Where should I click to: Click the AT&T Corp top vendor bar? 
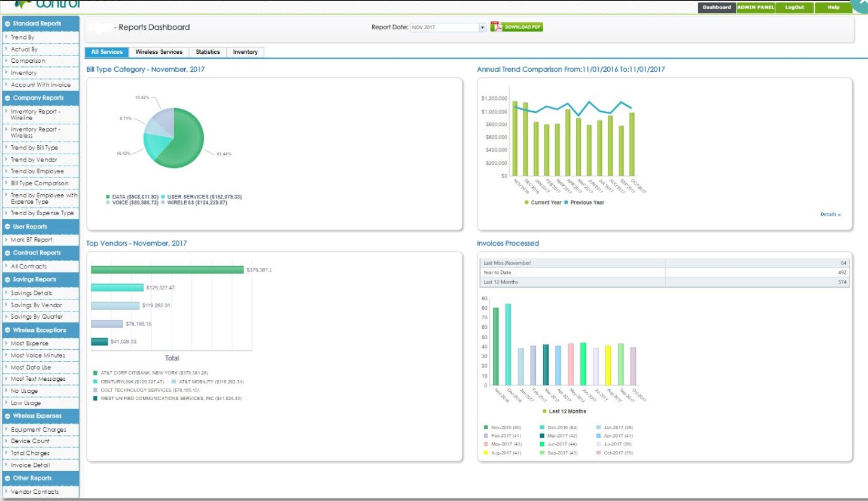(167, 270)
